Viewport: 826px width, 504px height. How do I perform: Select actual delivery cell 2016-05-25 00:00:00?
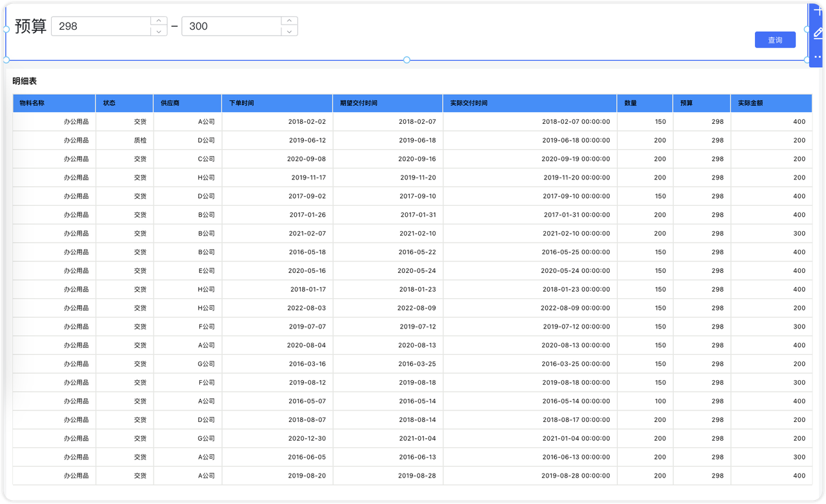(x=530, y=252)
